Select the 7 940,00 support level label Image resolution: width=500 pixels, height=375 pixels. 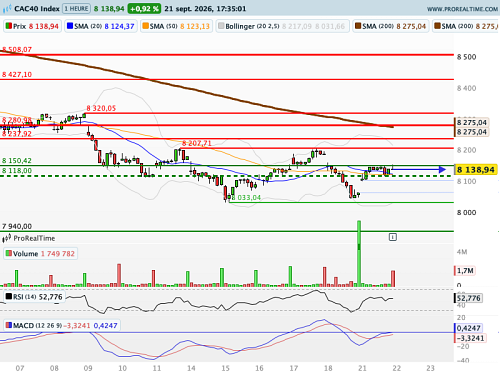click(17, 226)
